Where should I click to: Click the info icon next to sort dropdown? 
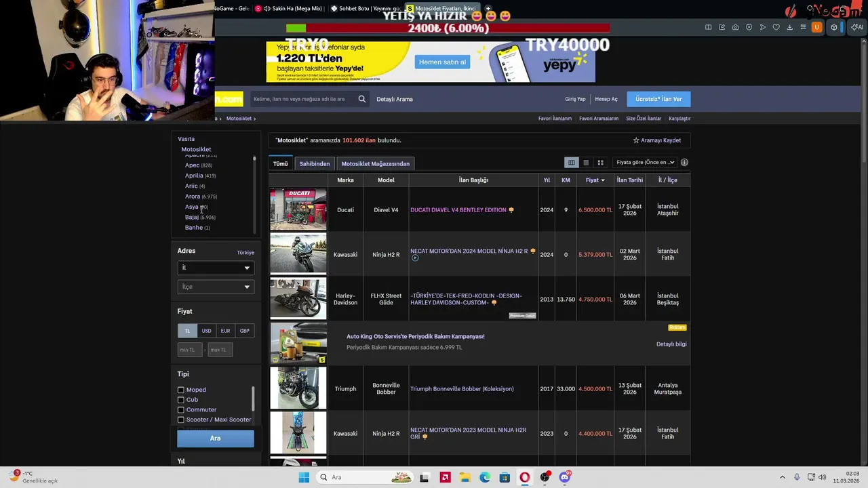(x=684, y=162)
